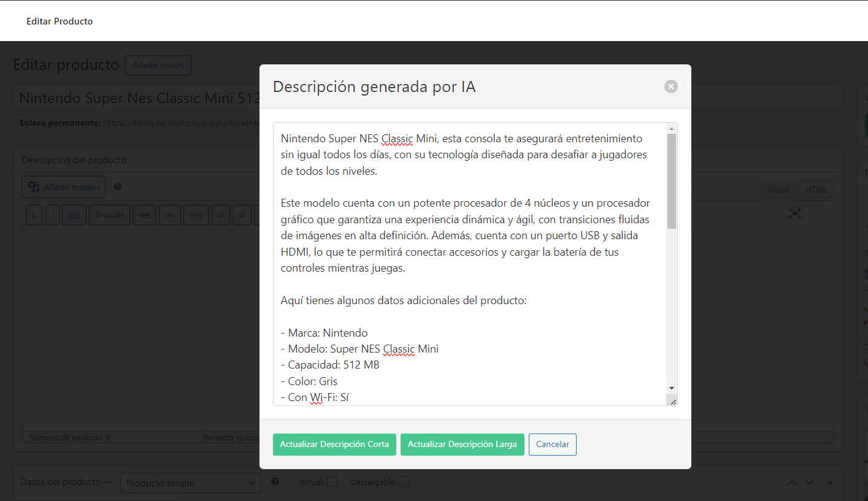Screen dimensions: 868x501
Task: Insert a link via link button
Action: 74,215
